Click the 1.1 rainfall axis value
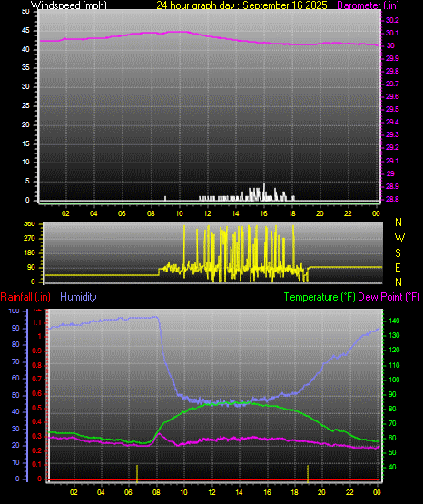 tap(37, 322)
